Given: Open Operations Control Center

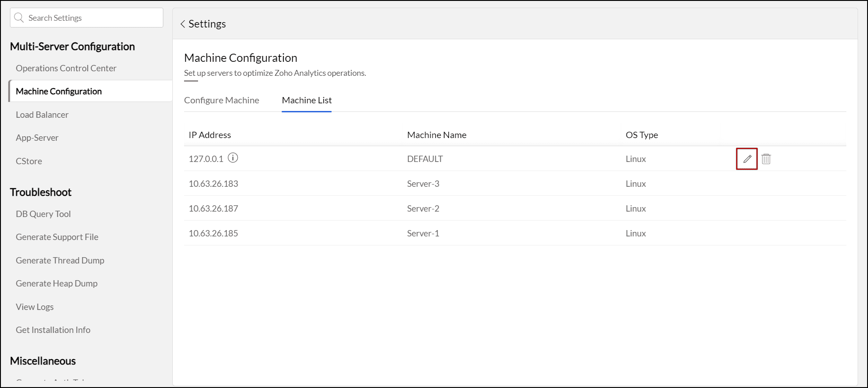Looking at the screenshot, I should click(66, 68).
